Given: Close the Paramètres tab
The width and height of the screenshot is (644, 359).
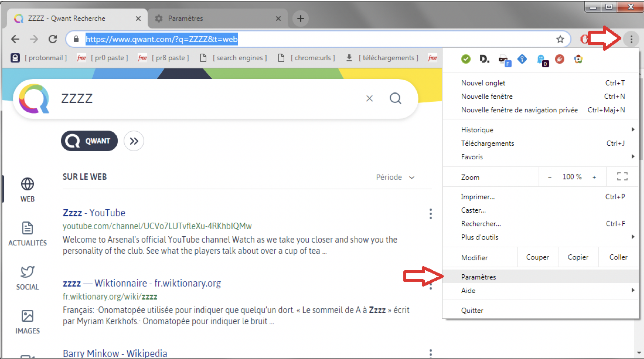Looking at the screenshot, I should pos(278,19).
